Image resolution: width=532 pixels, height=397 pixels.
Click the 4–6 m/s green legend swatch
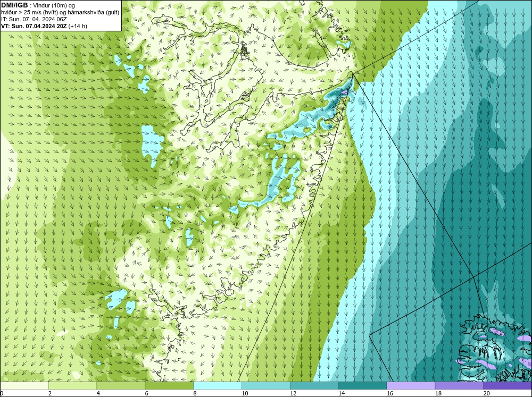click(x=121, y=385)
